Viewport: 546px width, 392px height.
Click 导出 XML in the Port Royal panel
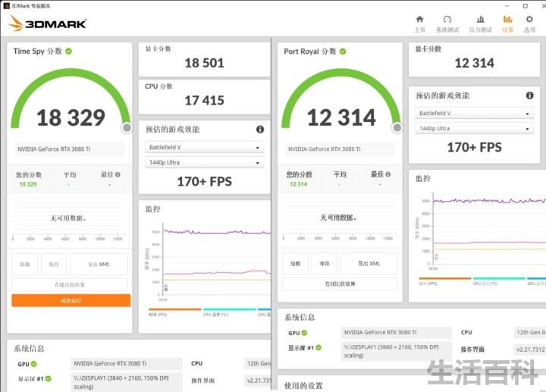[x=369, y=264]
